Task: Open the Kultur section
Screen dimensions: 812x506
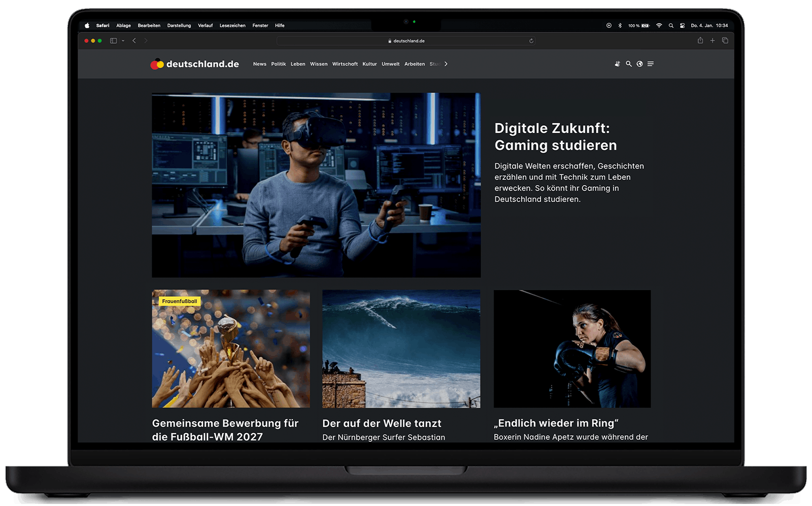Action: click(x=369, y=64)
